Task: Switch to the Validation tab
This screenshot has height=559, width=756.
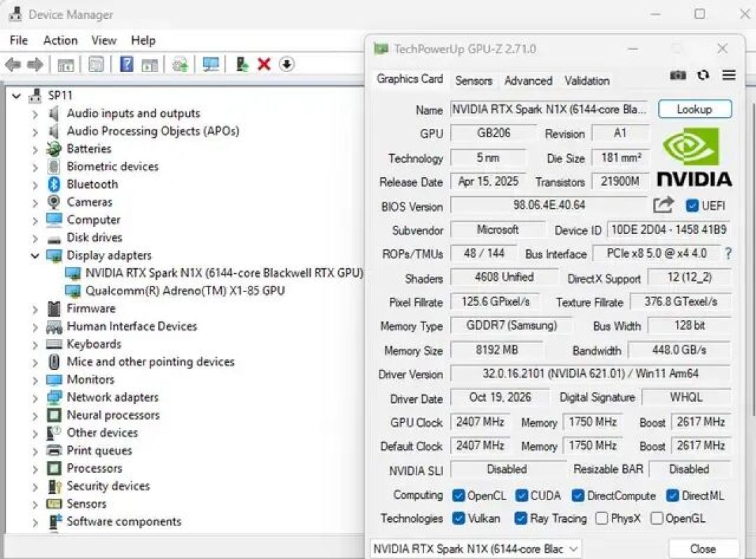Action: click(587, 81)
